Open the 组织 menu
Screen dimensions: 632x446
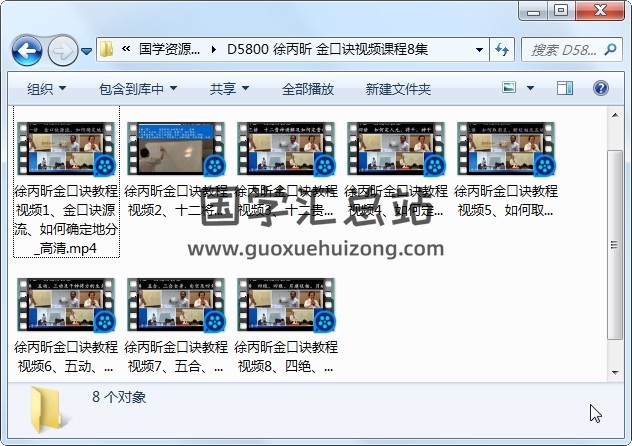point(46,89)
